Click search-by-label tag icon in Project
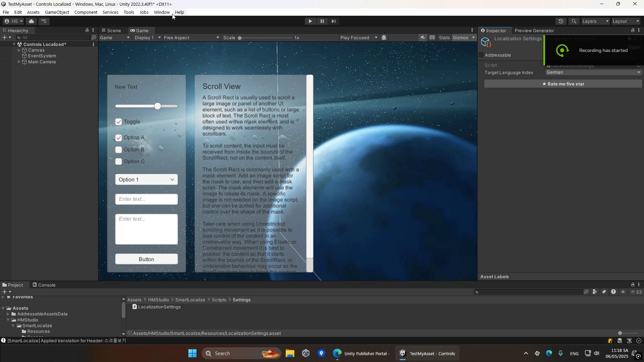 click(604, 292)
